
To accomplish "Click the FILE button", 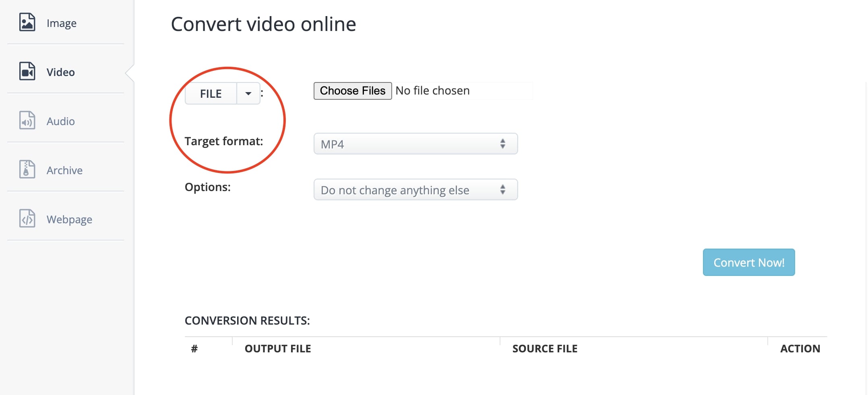I will (x=210, y=93).
